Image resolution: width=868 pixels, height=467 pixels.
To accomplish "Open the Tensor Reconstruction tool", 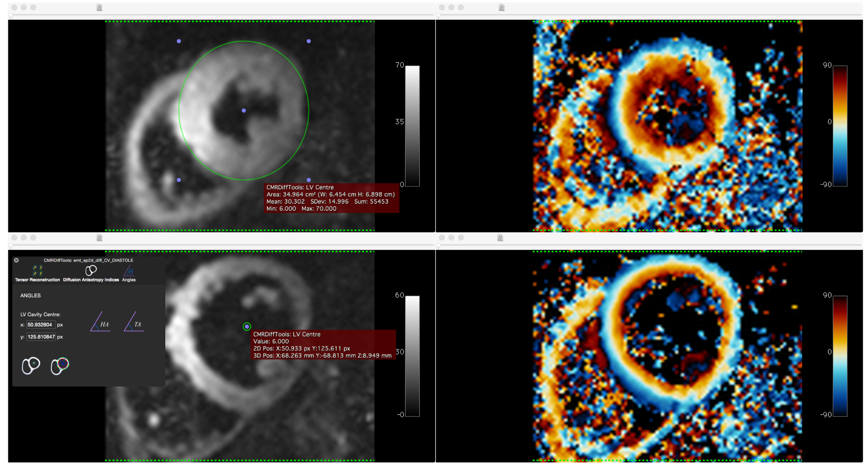I will pos(37,271).
